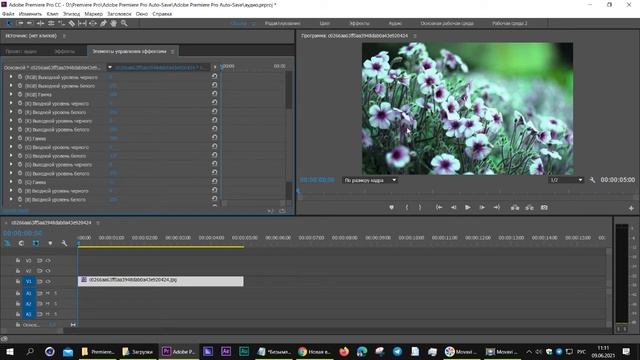Solo audio track A2
Screen dimensions: 640x360
point(56,304)
